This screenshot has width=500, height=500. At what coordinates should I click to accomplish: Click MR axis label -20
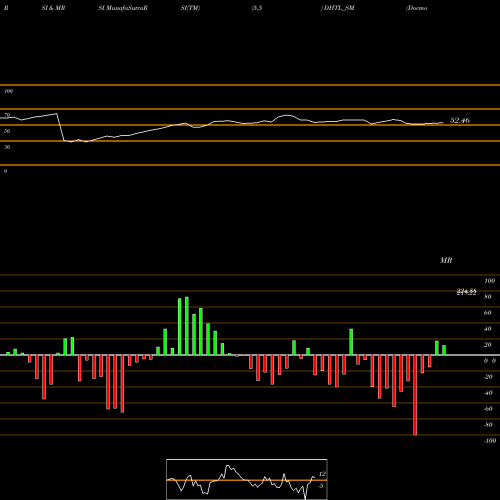pyautogui.click(x=488, y=377)
